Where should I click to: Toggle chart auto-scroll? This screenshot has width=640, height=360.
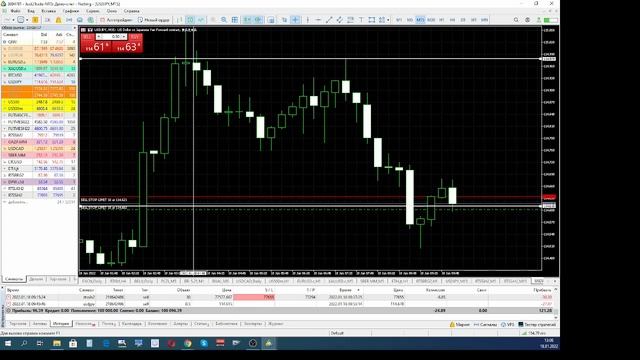[247, 20]
